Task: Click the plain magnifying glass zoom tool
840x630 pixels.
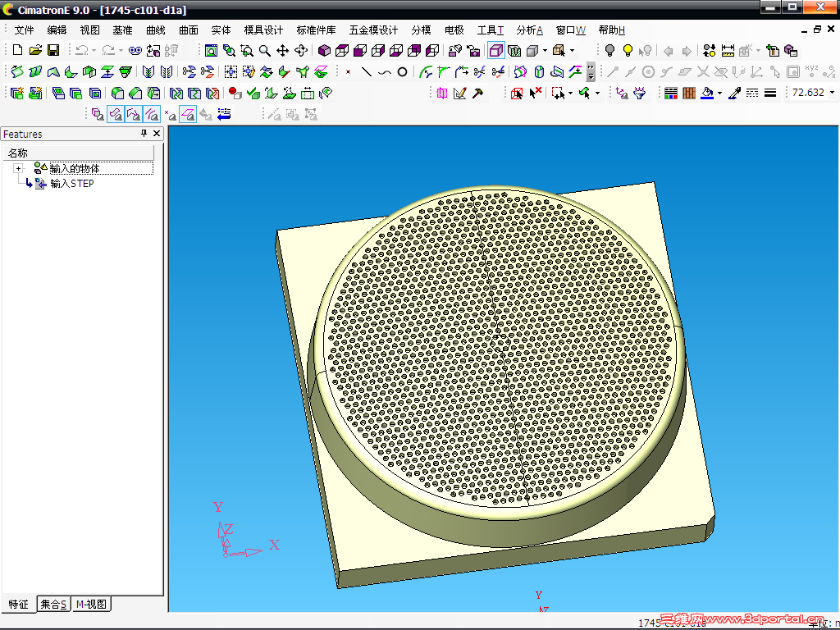Action: [x=265, y=50]
